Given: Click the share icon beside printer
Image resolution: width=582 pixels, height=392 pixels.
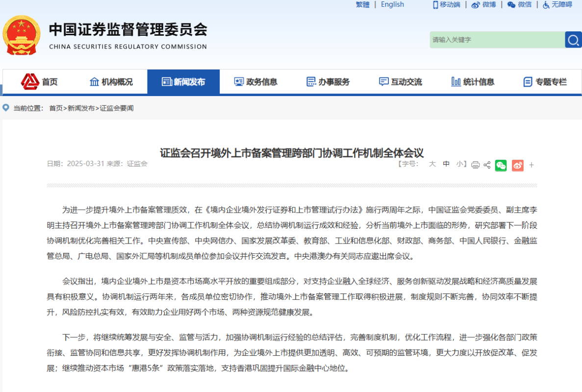Looking at the screenshot, I should point(487,165).
